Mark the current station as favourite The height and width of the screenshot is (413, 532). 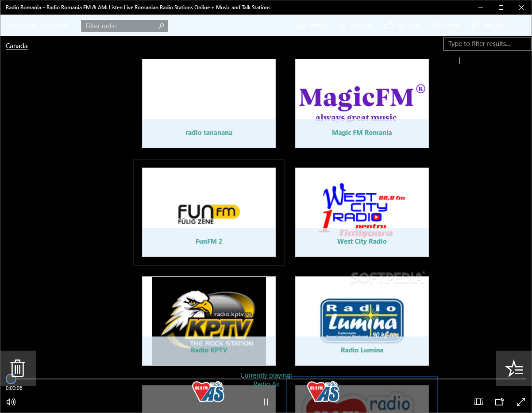point(514,368)
